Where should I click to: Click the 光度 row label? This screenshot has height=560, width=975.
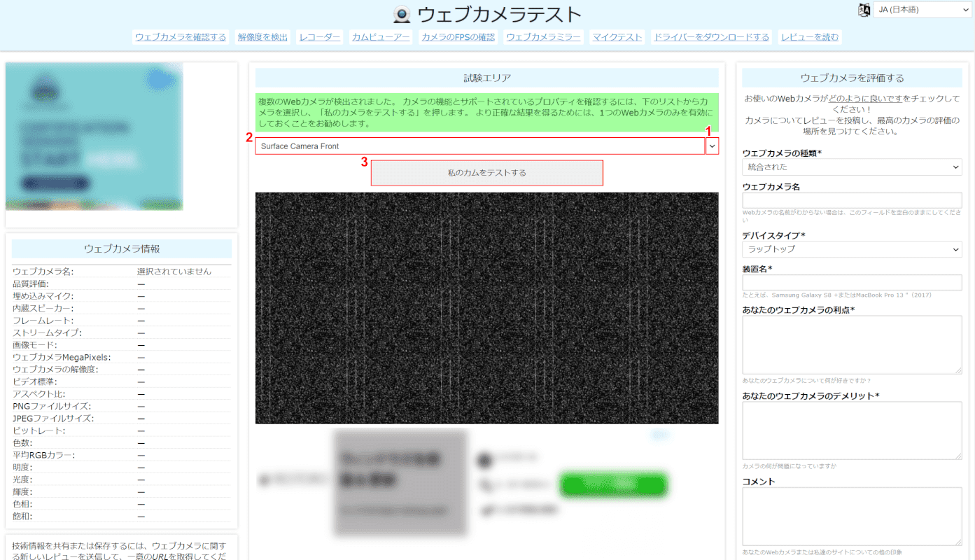click(22, 479)
